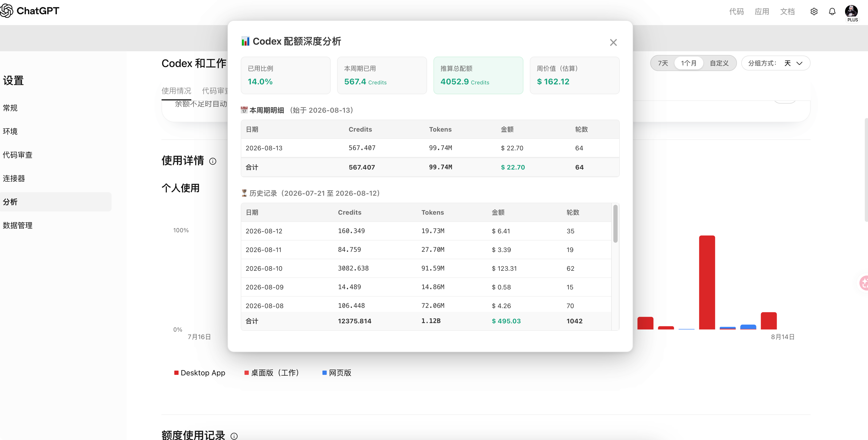The image size is (868, 440).
Task: Click the calendar icon beside 本周期明细
Action: [x=244, y=110]
